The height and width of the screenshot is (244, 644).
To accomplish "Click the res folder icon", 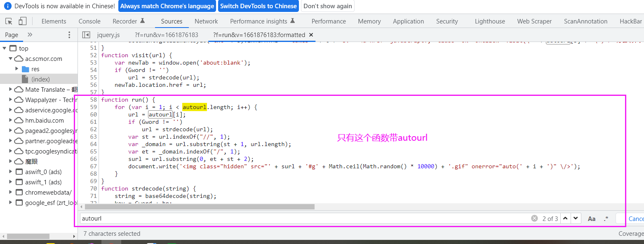I will 25,69.
